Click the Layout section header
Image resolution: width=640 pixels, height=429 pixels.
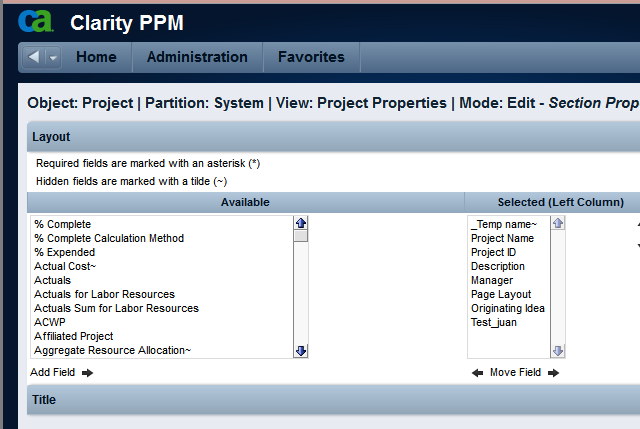pyautogui.click(x=333, y=137)
